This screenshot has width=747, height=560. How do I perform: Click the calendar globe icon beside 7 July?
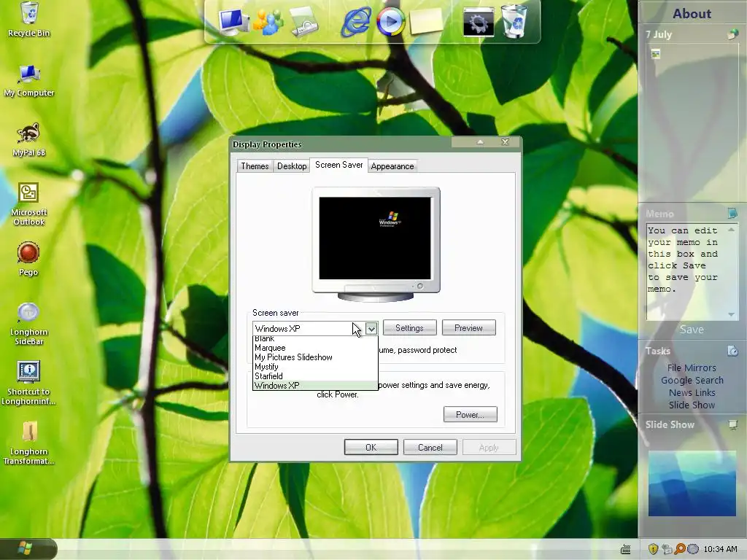(x=732, y=34)
